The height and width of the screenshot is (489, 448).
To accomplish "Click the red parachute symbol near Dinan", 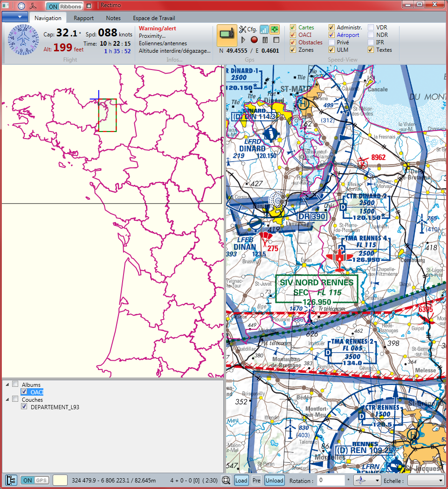I will point(265,238).
